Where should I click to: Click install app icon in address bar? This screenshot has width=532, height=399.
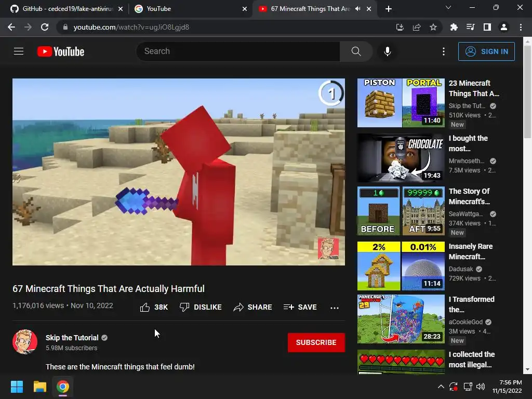400,27
